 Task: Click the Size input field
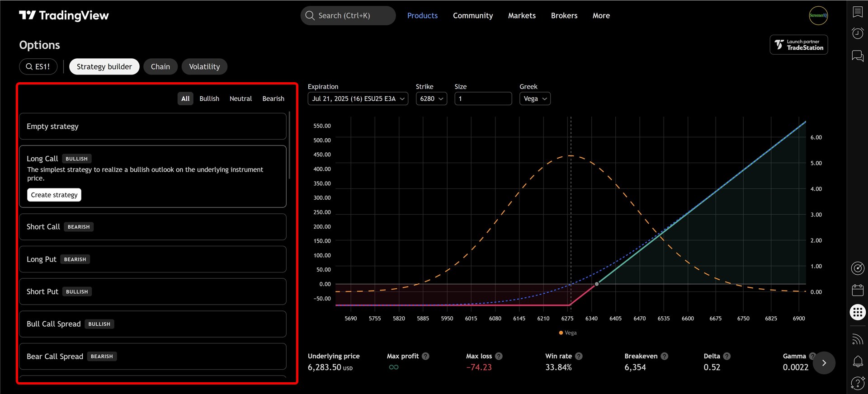pyautogui.click(x=483, y=98)
